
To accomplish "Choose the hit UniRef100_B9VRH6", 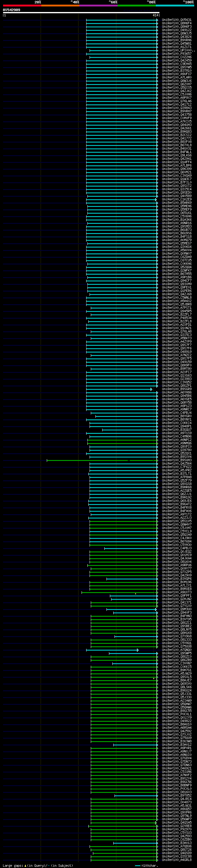I will [176, 40].
